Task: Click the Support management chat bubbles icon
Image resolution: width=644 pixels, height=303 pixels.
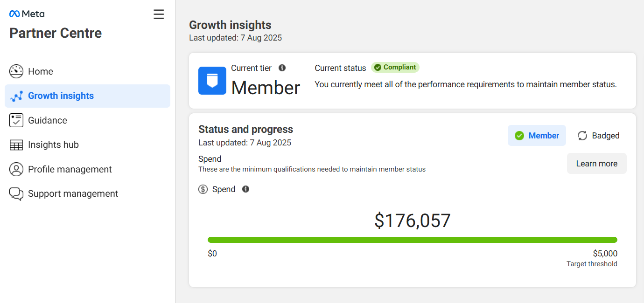Action: 16,194
